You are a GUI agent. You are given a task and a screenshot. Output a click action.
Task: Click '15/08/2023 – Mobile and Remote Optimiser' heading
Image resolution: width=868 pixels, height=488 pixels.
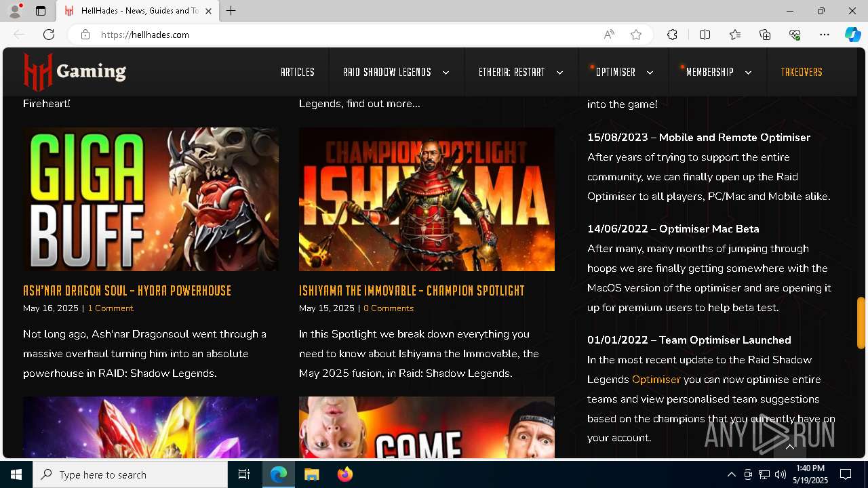click(x=698, y=138)
